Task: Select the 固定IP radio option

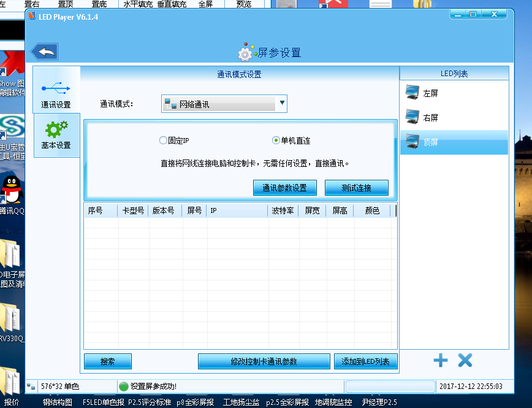Action: (x=163, y=140)
